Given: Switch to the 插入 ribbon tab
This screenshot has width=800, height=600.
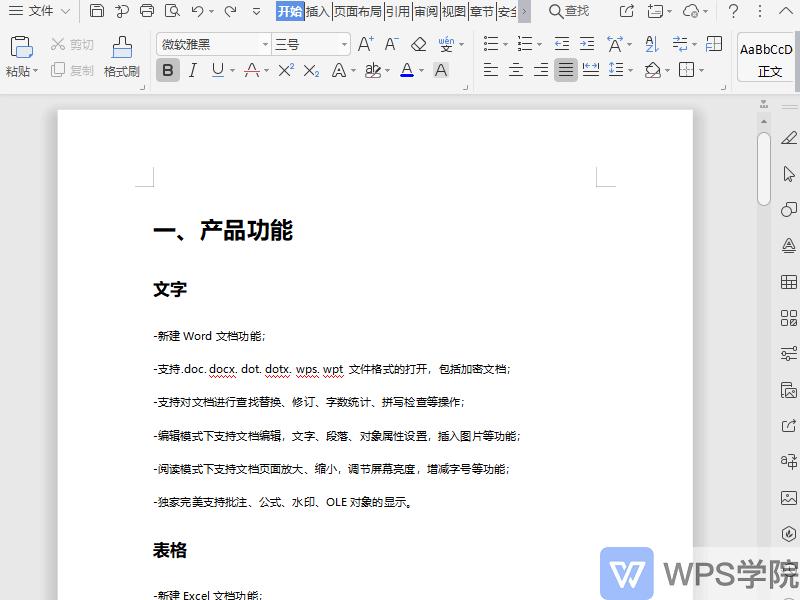Looking at the screenshot, I should coord(316,12).
